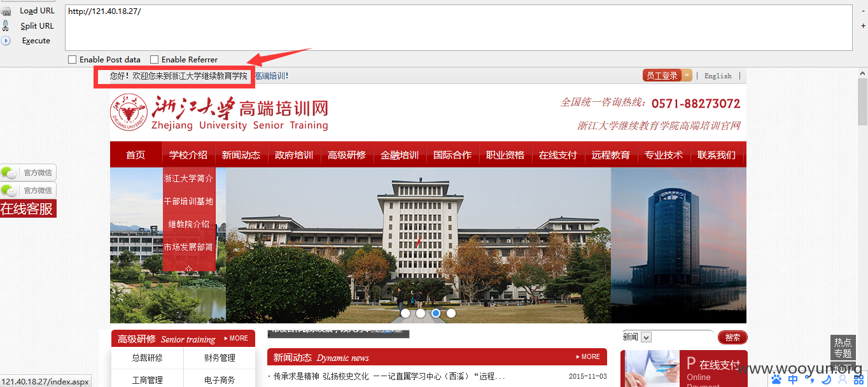This screenshot has height=387, width=868.
Task: Select the first carousel dot
Action: pos(405,313)
